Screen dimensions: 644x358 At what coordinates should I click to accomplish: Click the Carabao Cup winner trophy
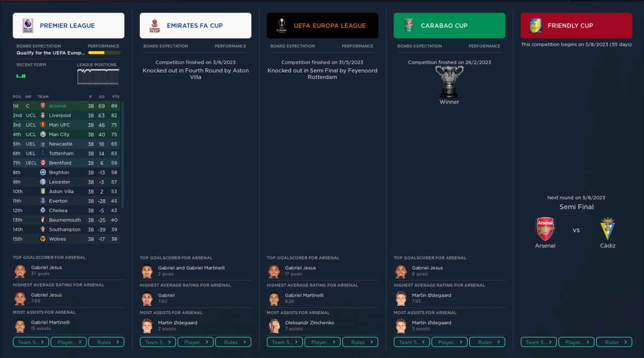point(449,82)
